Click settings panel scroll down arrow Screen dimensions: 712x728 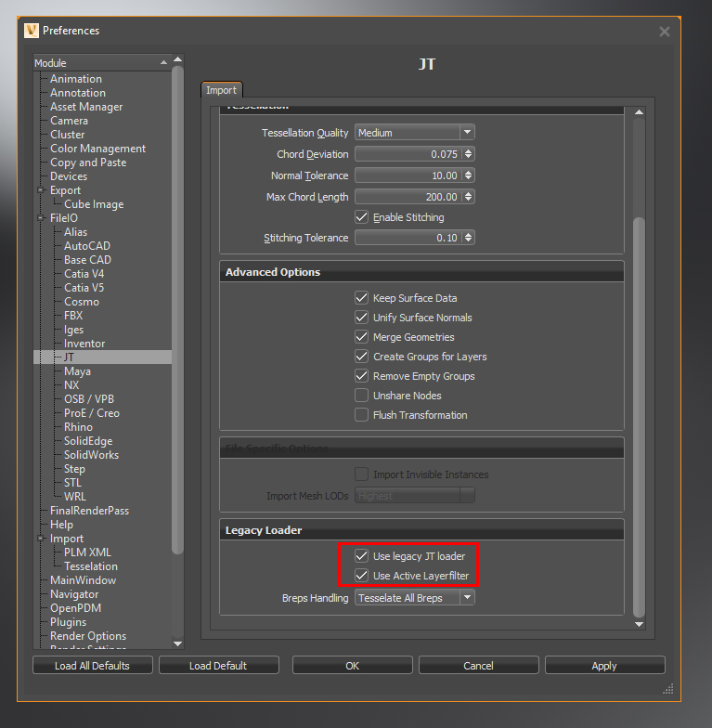(x=639, y=624)
